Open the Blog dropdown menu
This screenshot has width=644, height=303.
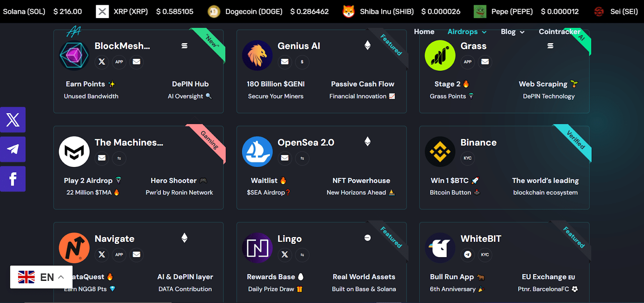point(512,32)
